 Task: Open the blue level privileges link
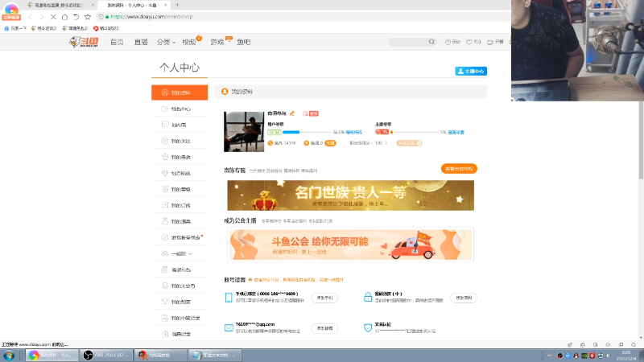[354, 132]
